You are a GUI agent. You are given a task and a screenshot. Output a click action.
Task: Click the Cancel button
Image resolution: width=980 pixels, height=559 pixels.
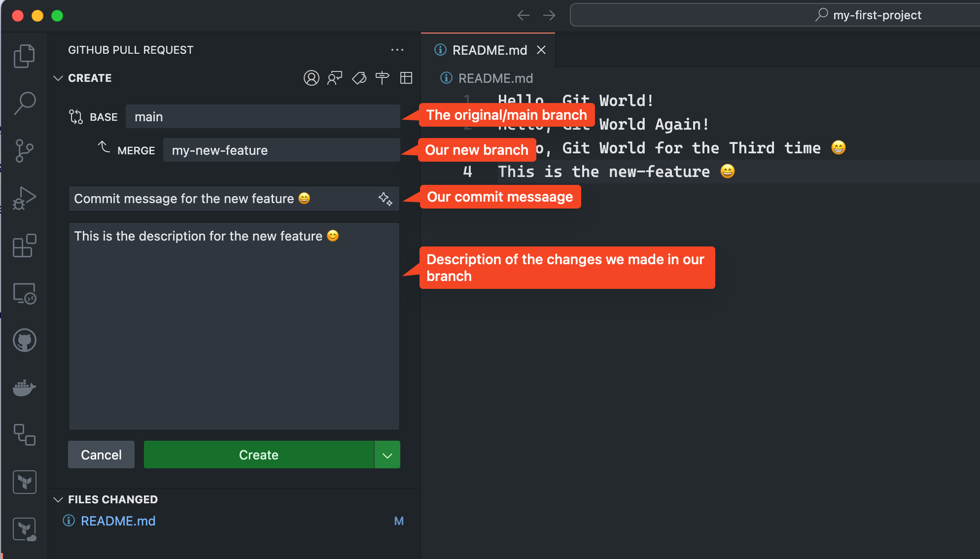coord(101,455)
